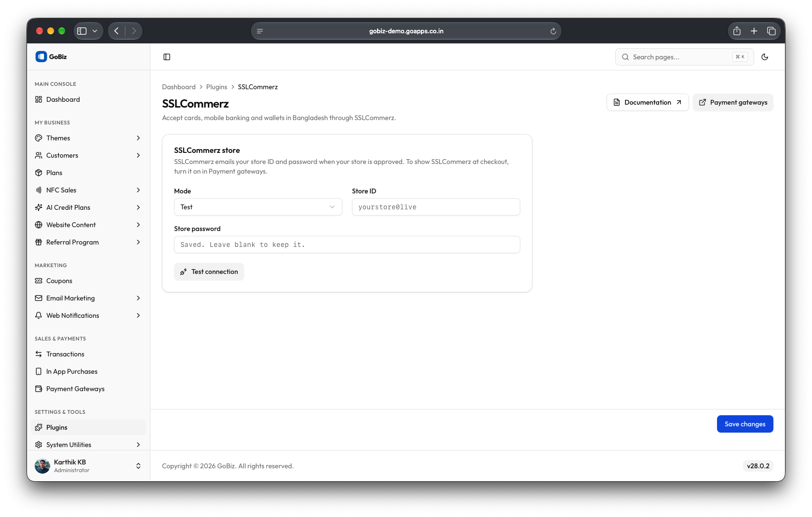Image resolution: width=812 pixels, height=517 pixels.
Task: Expand the Customers submenu chevron
Action: tap(138, 155)
